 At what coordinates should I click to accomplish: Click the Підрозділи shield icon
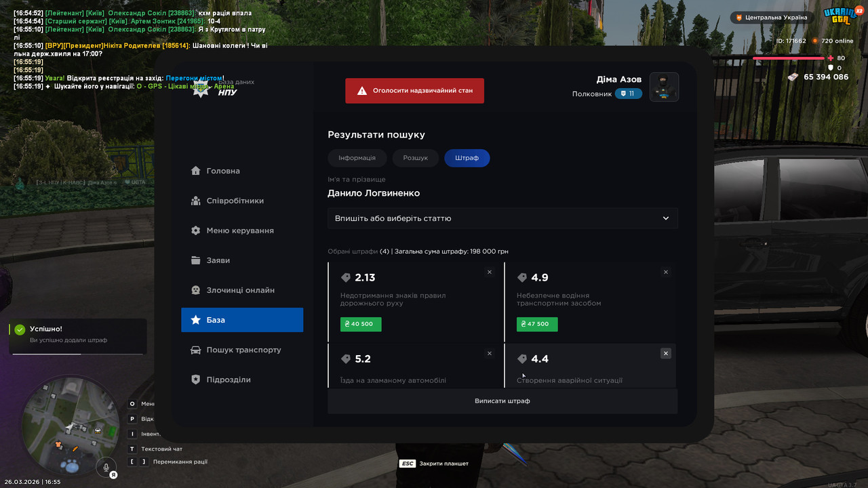point(196,380)
